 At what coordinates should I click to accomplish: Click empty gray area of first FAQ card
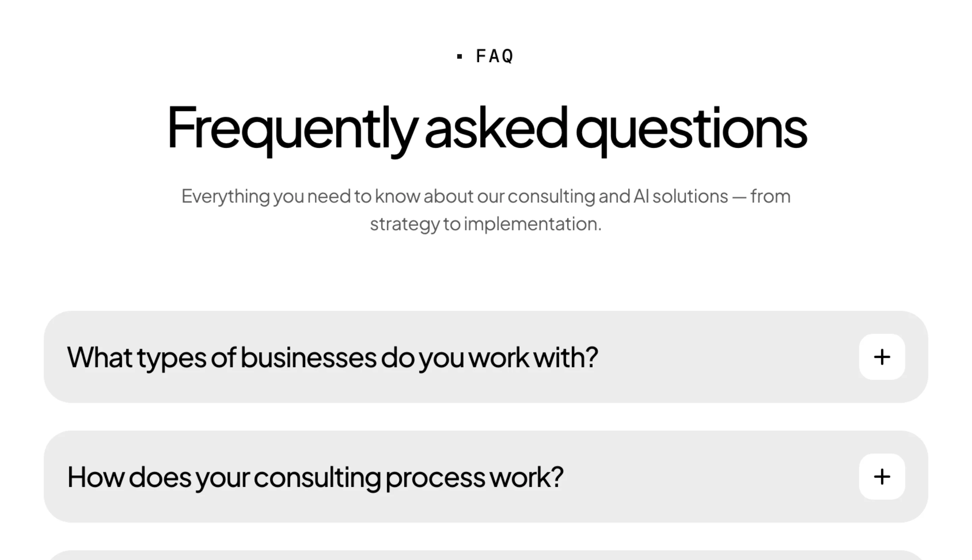[x=727, y=357]
